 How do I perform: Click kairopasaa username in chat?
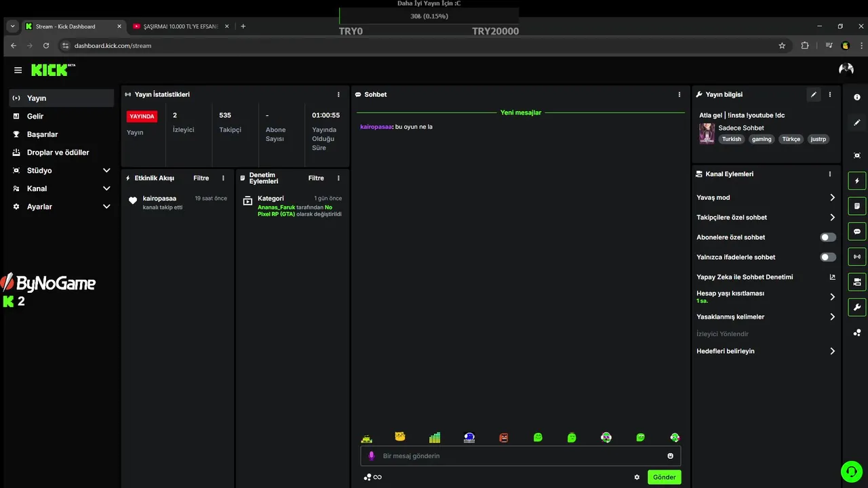(x=376, y=127)
